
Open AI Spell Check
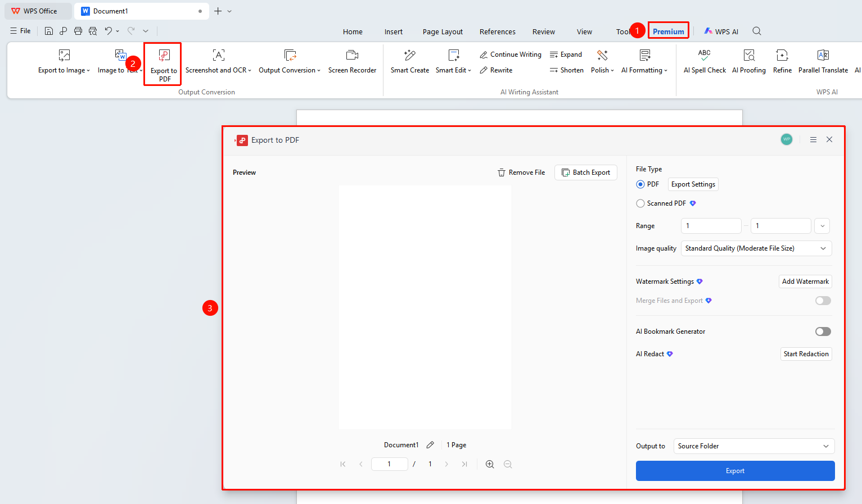point(705,62)
